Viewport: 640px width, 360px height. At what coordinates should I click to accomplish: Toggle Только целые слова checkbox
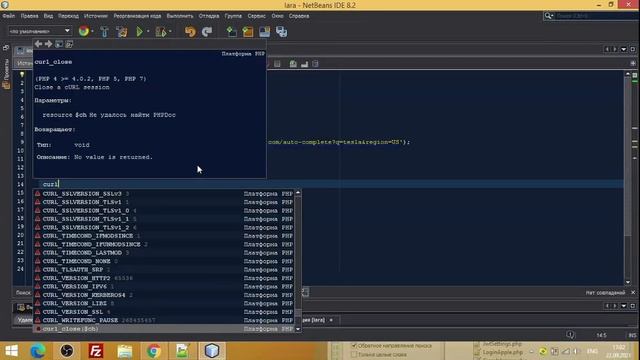354,355
